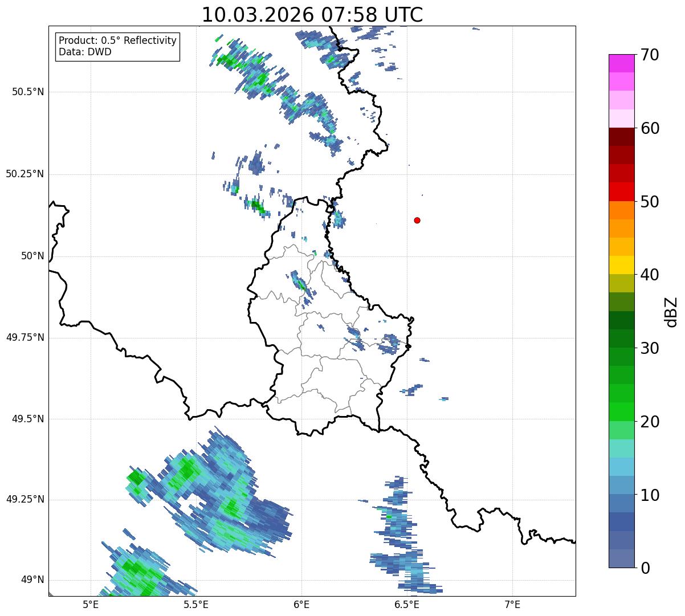Click the 49.75°N latitude tick label
Viewport: 685px width, 616px height.
click(x=25, y=337)
